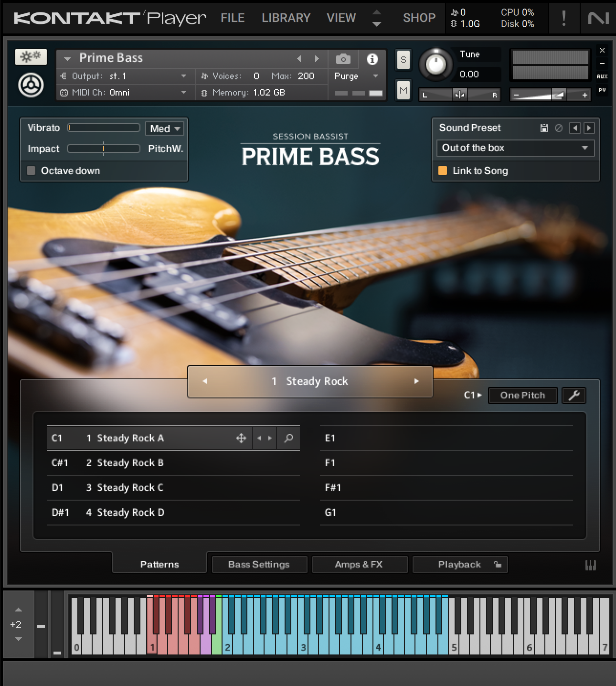Switch to the Amps & FX tab
This screenshot has height=686, width=616.
(359, 564)
